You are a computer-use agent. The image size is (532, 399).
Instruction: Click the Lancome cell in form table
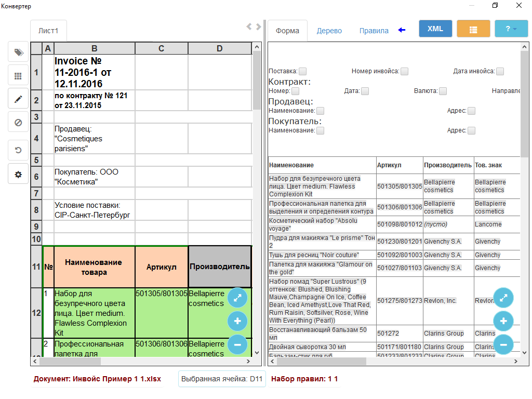[497, 224]
